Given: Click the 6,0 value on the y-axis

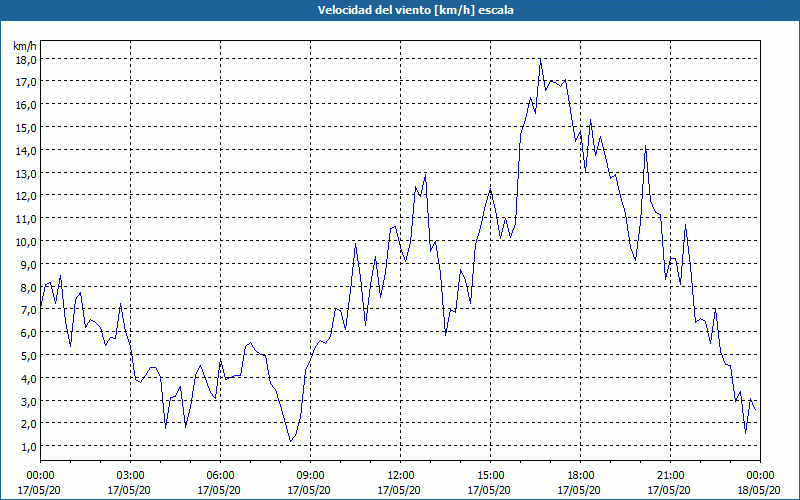Looking at the screenshot, I should coord(28,333).
